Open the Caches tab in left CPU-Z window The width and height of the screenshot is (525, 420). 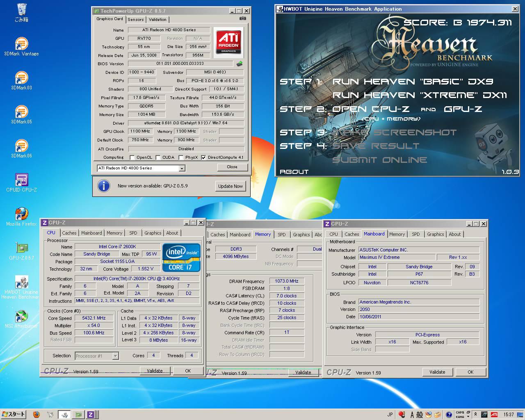[x=69, y=233]
